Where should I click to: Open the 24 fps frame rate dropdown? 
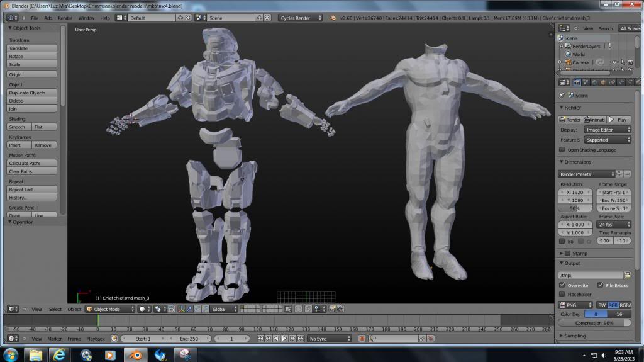tap(614, 225)
